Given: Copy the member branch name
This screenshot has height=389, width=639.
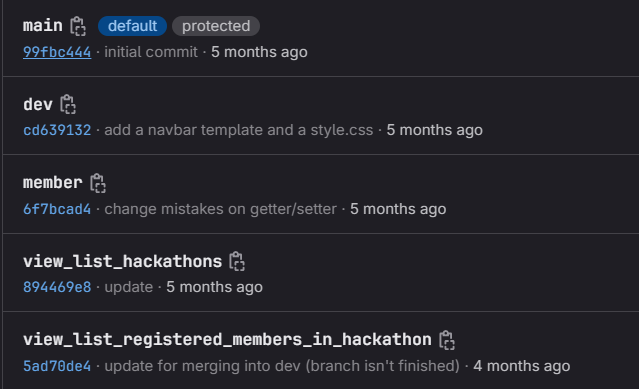Looking at the screenshot, I should 98,183.
